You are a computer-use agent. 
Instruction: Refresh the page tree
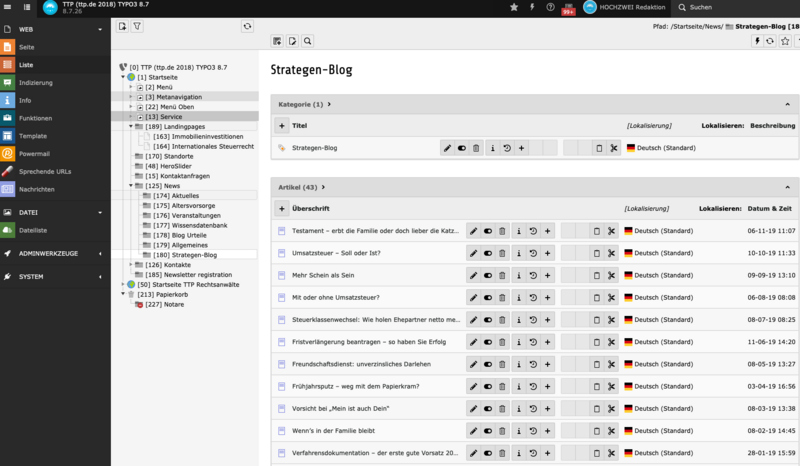point(247,26)
